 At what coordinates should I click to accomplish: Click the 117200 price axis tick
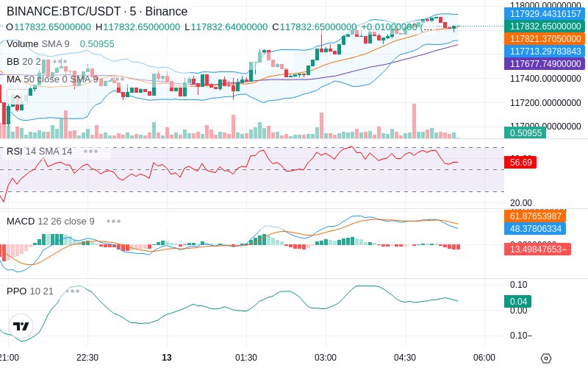545,102
